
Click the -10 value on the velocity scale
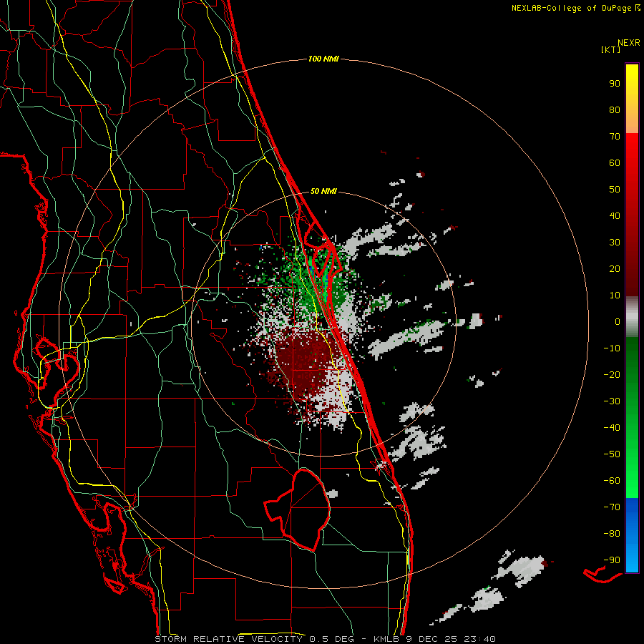612,348
